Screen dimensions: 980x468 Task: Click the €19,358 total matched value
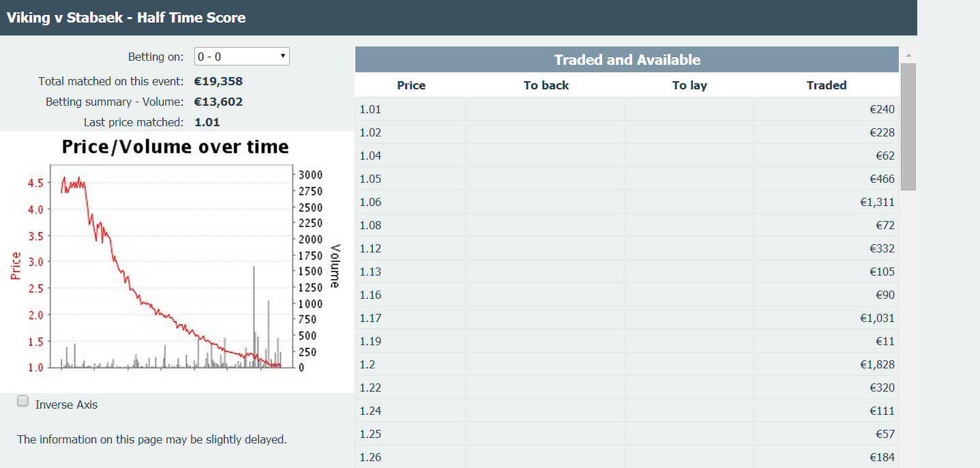[218, 81]
